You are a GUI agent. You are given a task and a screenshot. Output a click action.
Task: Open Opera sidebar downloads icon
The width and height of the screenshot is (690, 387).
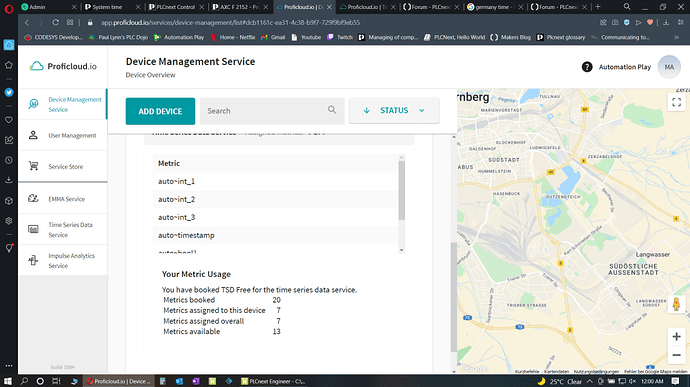[x=9, y=180]
